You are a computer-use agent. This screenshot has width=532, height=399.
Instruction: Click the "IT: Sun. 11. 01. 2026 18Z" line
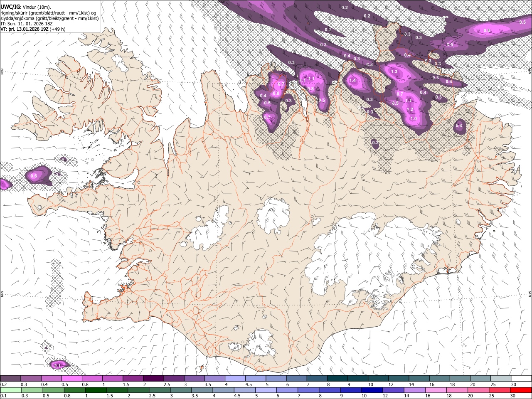click(x=27, y=24)
